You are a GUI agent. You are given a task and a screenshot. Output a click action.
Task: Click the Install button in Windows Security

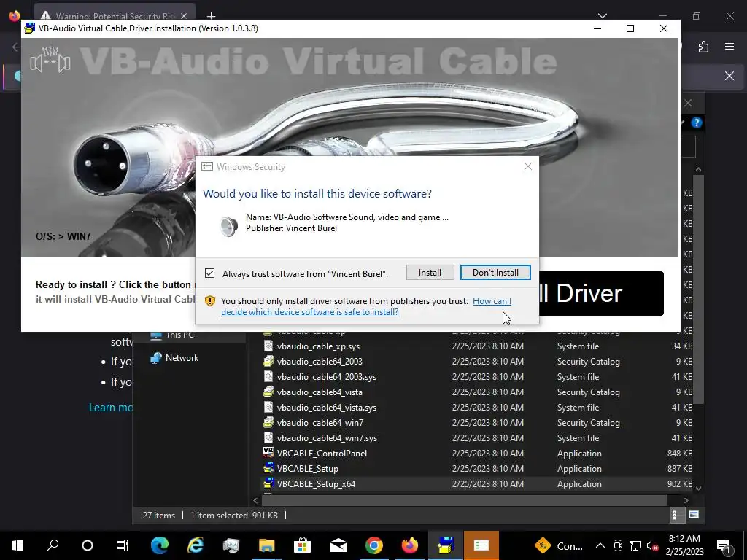pyautogui.click(x=430, y=273)
